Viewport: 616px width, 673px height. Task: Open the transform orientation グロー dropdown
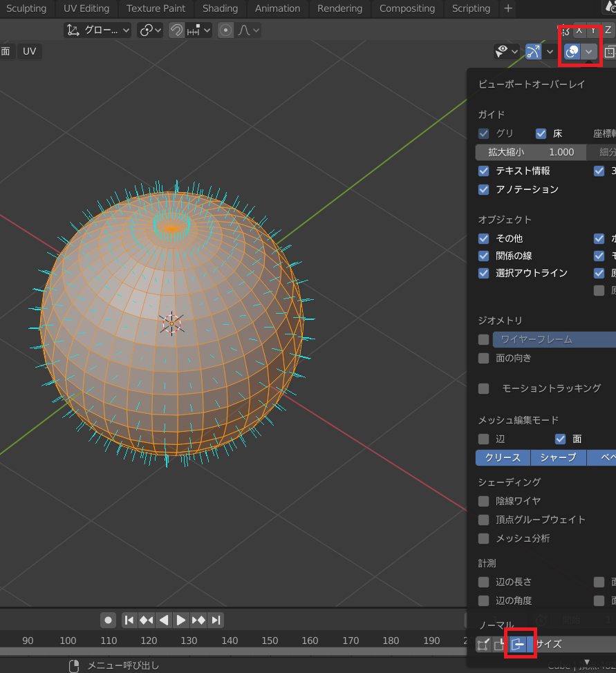point(99,30)
